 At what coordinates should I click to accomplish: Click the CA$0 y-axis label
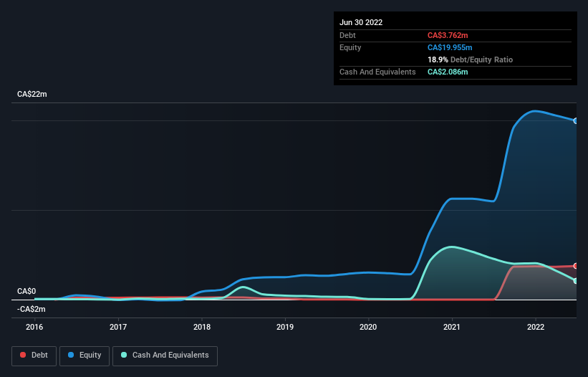26,292
